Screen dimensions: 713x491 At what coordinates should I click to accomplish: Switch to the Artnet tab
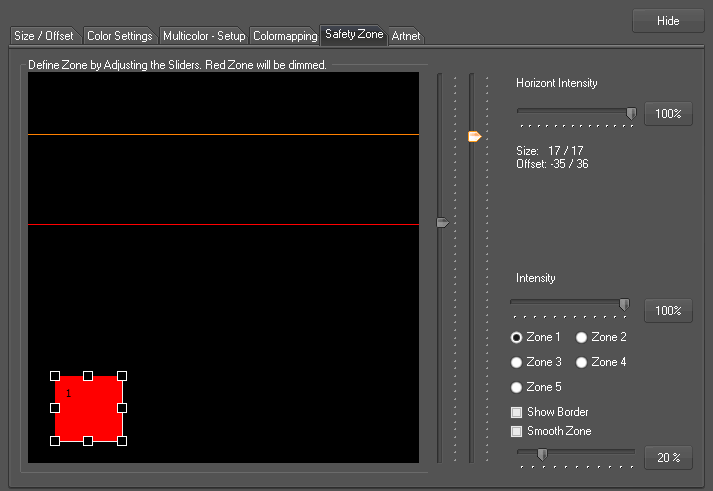point(406,36)
